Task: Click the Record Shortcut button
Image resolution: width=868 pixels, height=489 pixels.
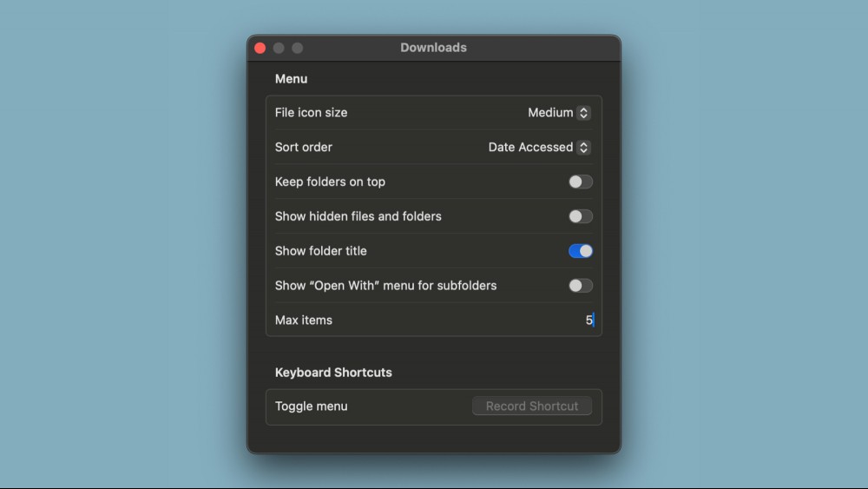Action: [532, 406]
